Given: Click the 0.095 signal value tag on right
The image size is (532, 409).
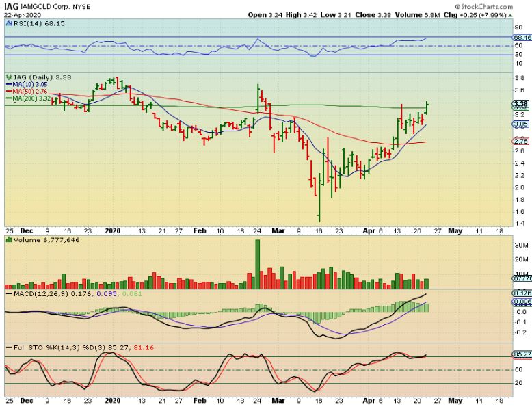Looking at the screenshot, I should (x=522, y=302).
